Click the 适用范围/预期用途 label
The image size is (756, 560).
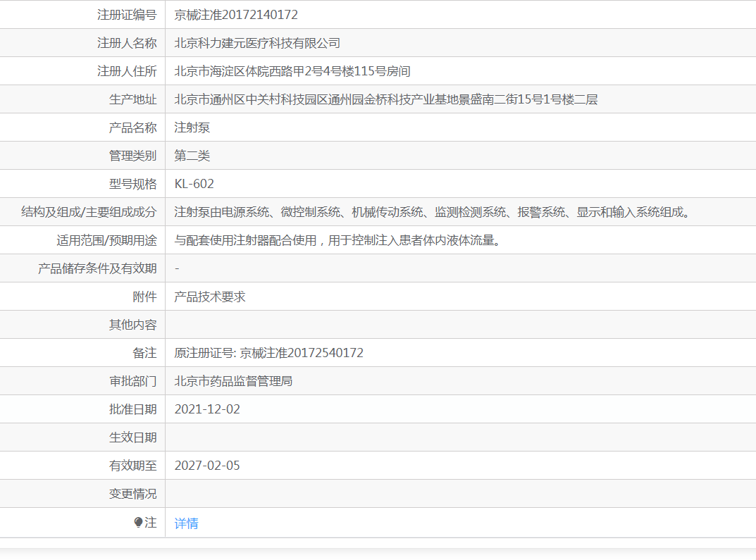[x=106, y=240]
